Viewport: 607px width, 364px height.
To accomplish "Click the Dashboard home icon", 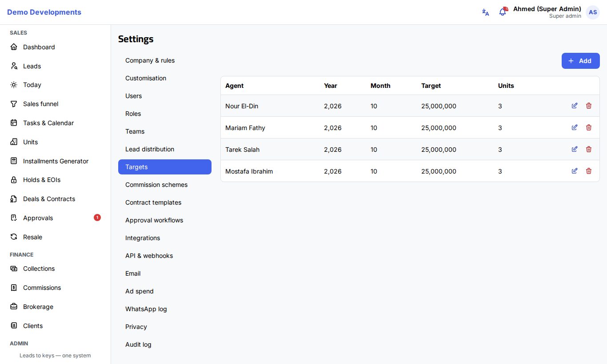I will 14,47.
